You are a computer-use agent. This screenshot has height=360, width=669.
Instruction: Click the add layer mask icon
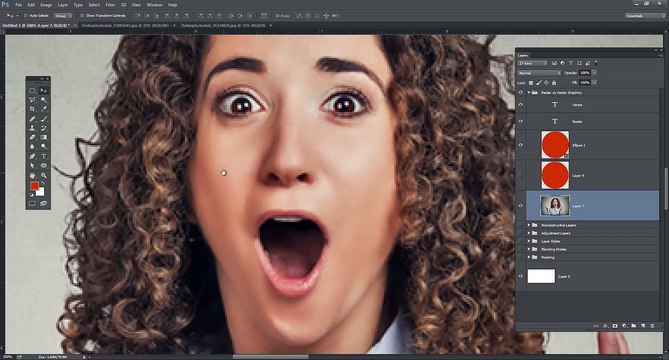(615, 326)
